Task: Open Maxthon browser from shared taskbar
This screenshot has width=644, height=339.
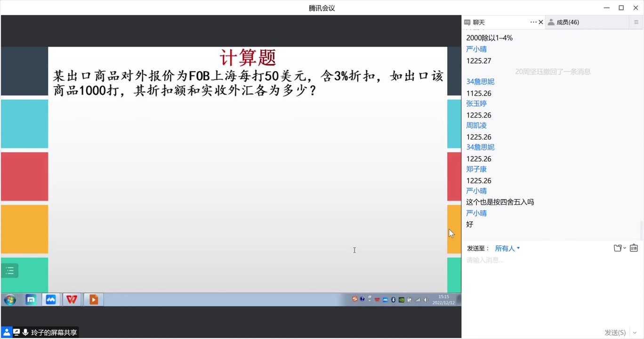Action: 31,299
